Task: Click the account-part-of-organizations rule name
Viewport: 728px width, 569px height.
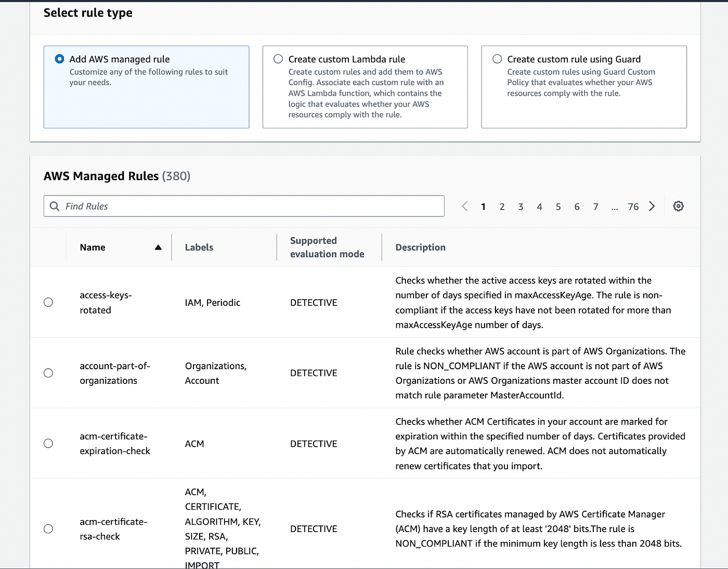Action: click(114, 373)
